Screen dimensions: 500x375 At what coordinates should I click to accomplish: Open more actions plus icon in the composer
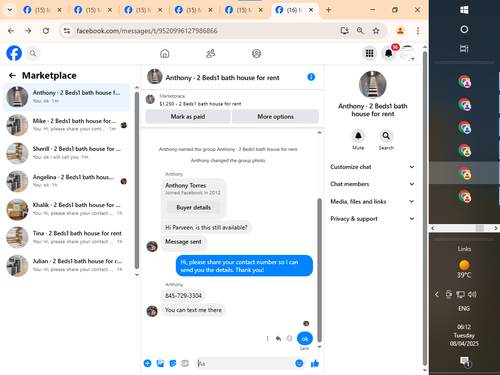(147, 363)
